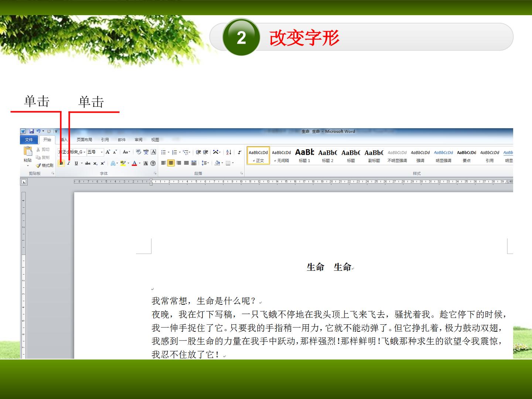Click the superscript x² icon

click(103, 163)
